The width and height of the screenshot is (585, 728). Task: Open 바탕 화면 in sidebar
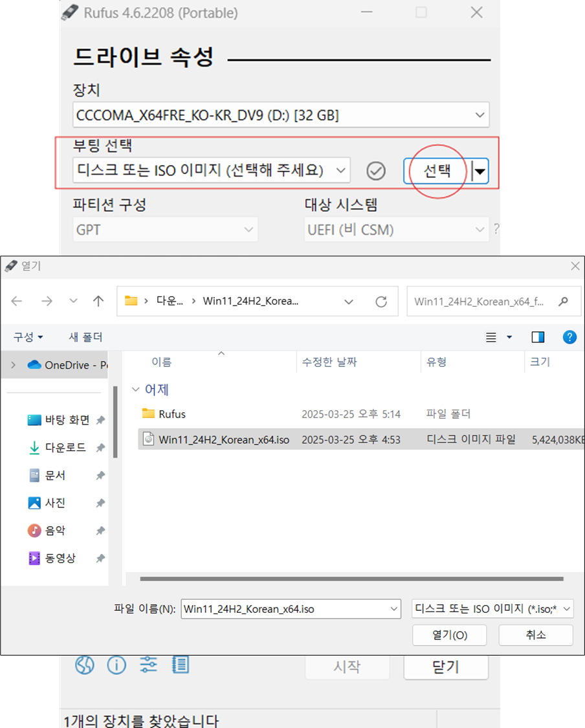[65, 420]
